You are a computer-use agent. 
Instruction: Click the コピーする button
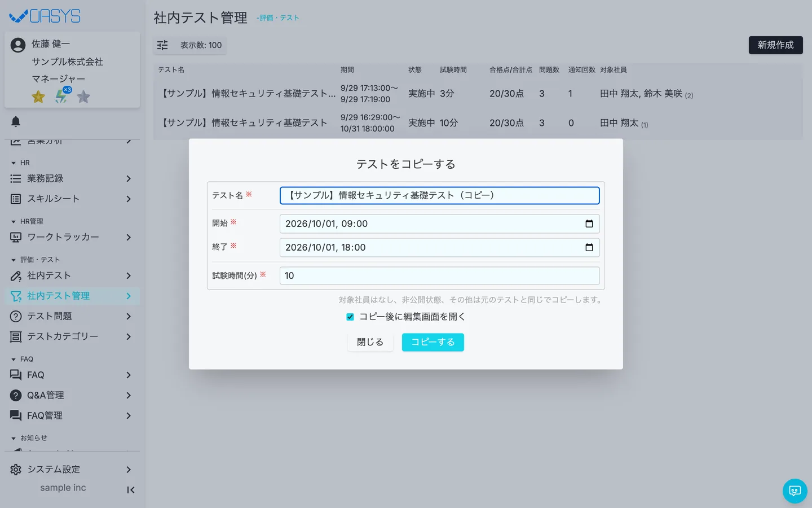433,342
